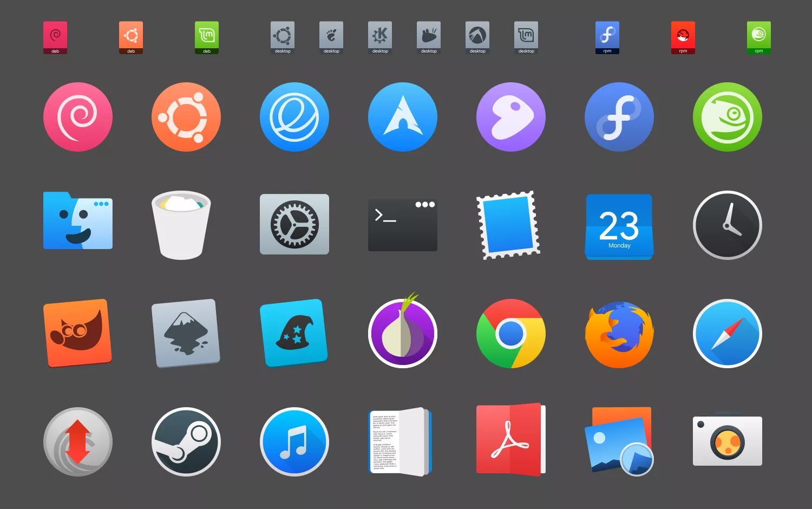This screenshot has height=509, width=812.
Task: Open the large green openSUSE chameleon icon
Action: (x=728, y=117)
